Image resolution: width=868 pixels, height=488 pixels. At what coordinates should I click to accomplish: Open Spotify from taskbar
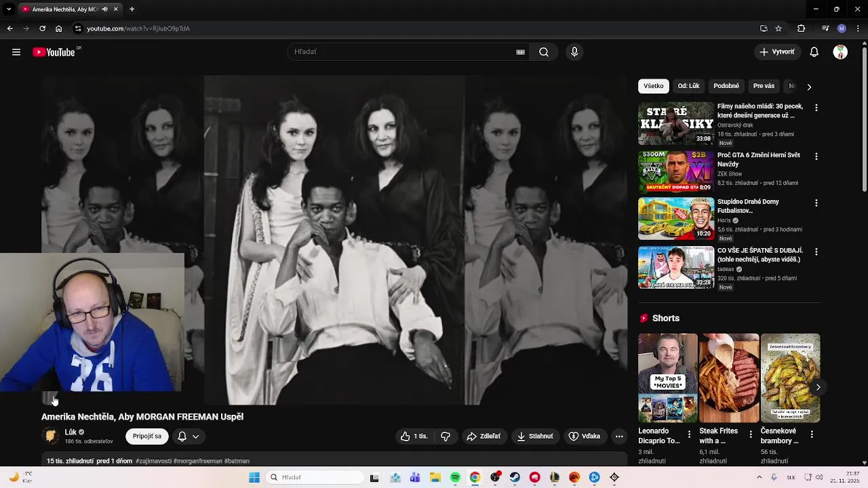coord(455,477)
